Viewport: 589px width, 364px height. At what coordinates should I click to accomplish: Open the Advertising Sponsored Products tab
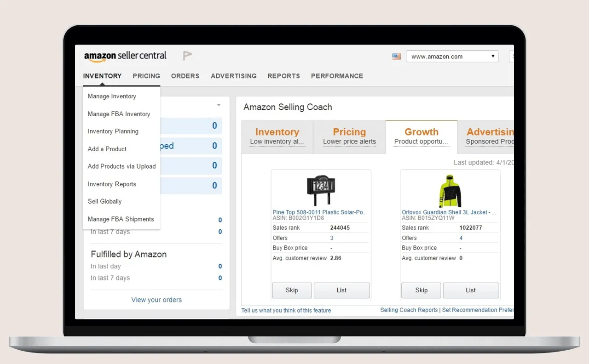pos(490,136)
